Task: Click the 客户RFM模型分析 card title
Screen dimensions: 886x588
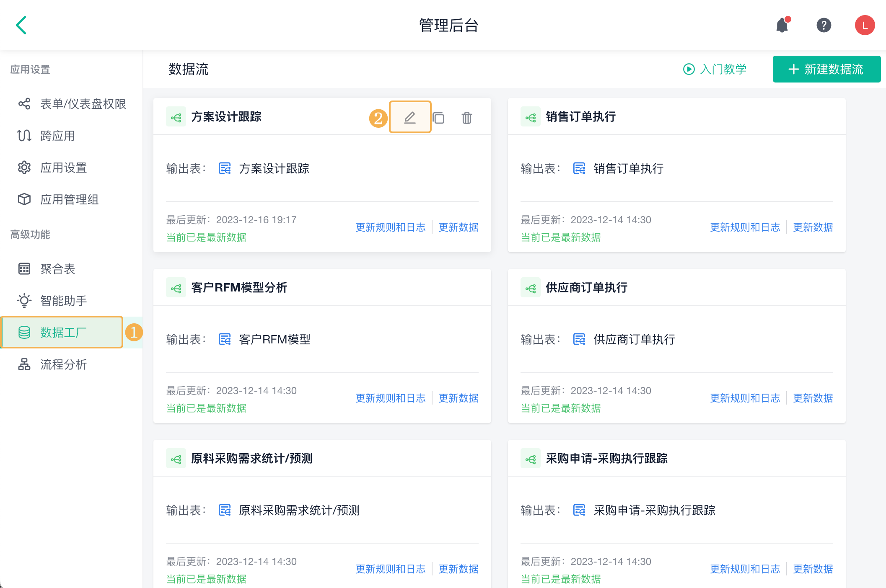Action: tap(239, 288)
